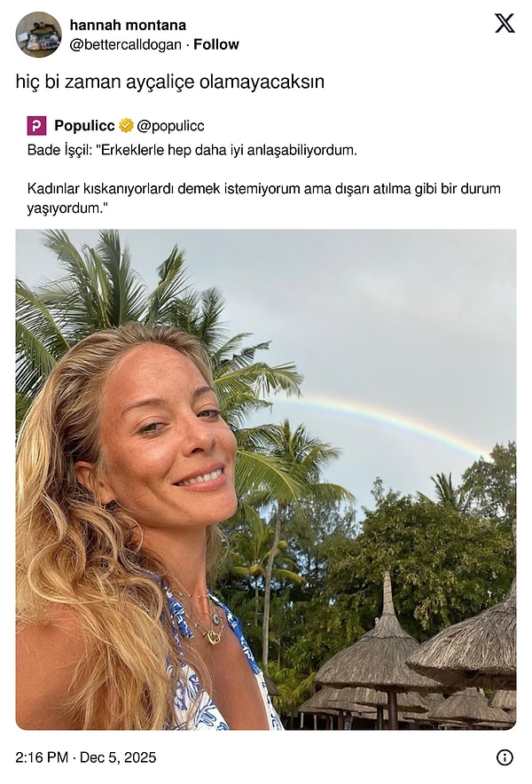Click the purple Populicc P logo
The height and width of the screenshot is (784, 532).
point(36,126)
